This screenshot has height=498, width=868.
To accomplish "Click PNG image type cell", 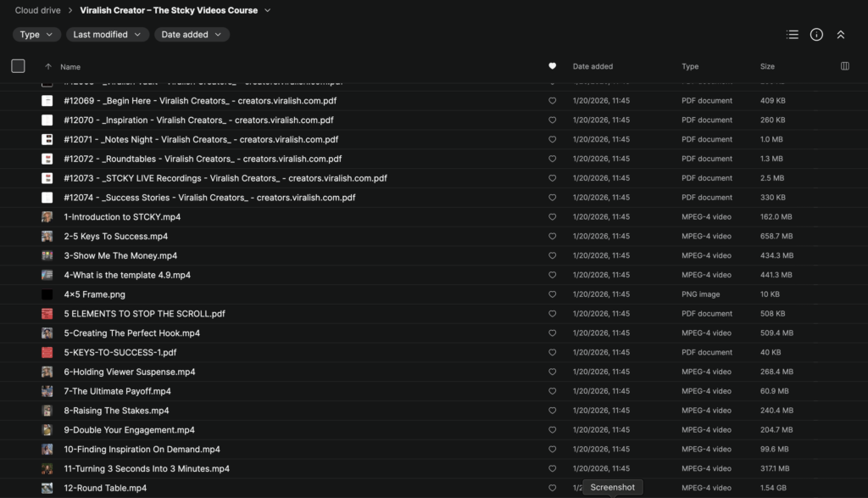I will point(701,294).
